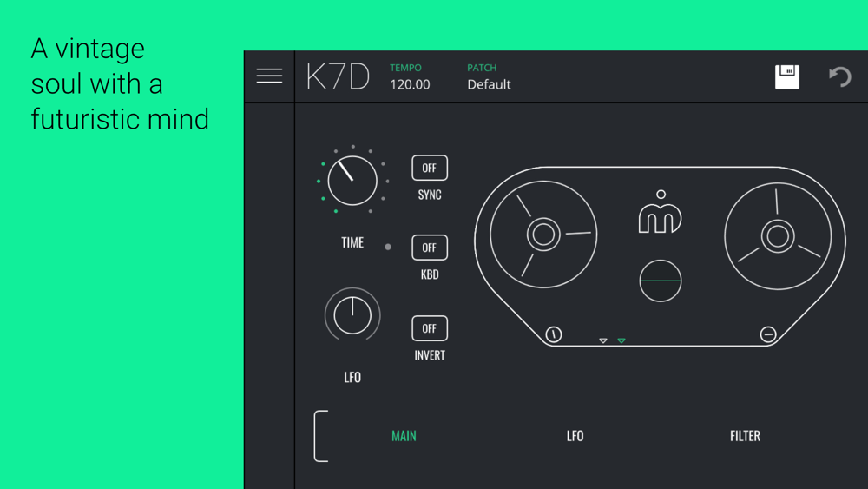Click the K7D logo
This screenshot has width=868, height=489.
click(x=338, y=76)
